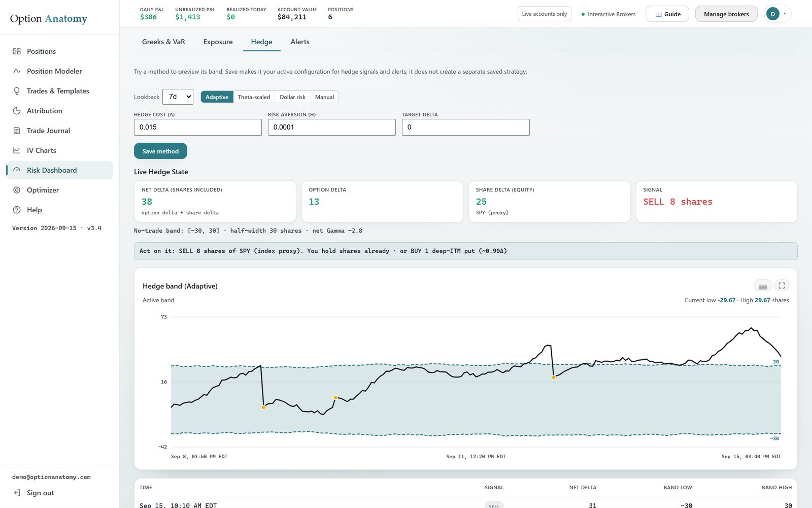Click the IV Charts graph icon
812x508 pixels.
click(17, 150)
